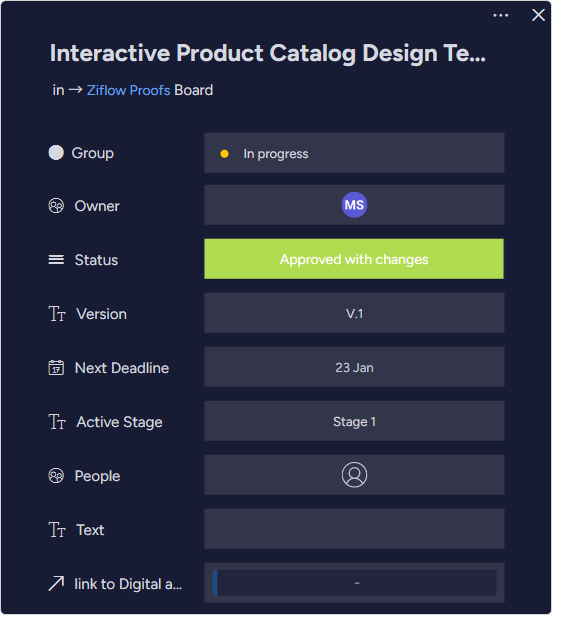
Task: Click the Next Deadline calendar icon
Action: [x=56, y=368]
